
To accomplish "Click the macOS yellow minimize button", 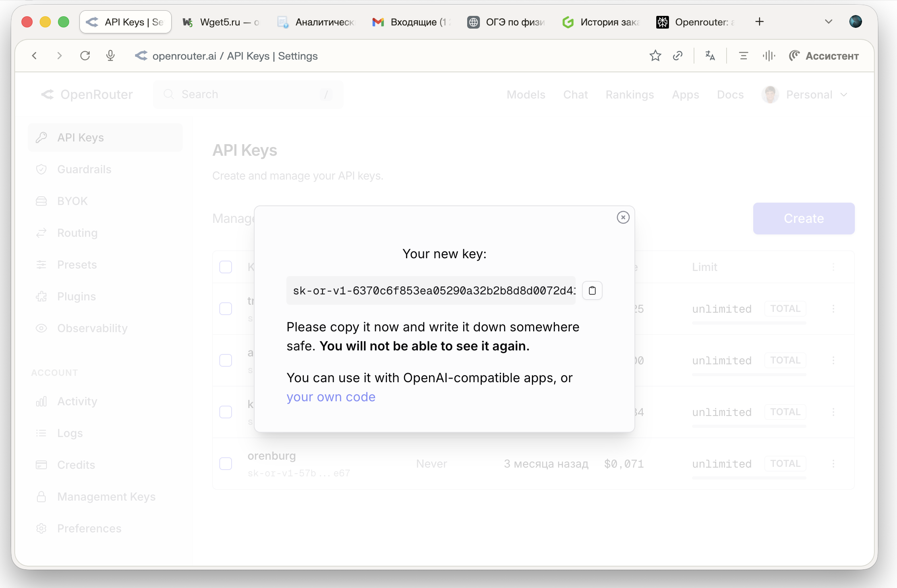I will click(x=45, y=22).
